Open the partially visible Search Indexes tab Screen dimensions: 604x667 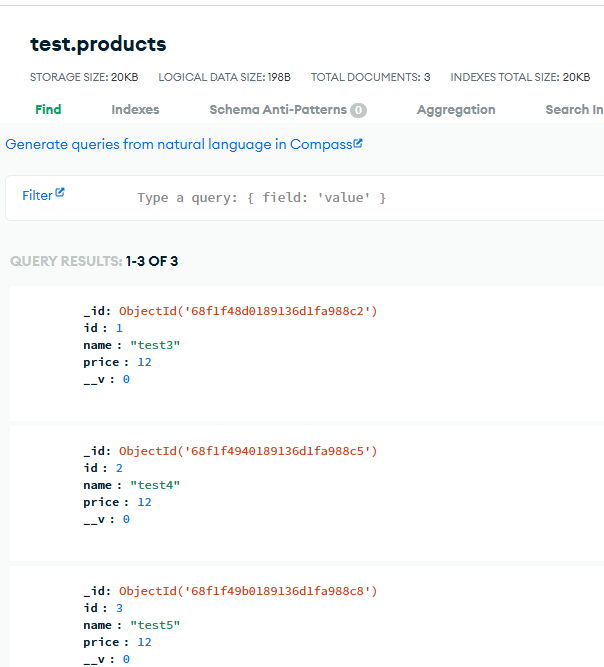573,110
